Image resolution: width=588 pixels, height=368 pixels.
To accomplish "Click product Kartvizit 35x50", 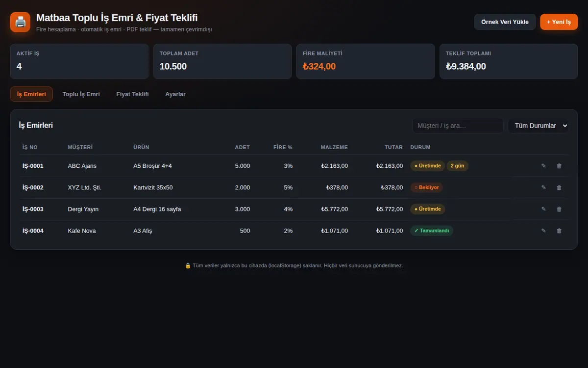I will coord(153,187).
